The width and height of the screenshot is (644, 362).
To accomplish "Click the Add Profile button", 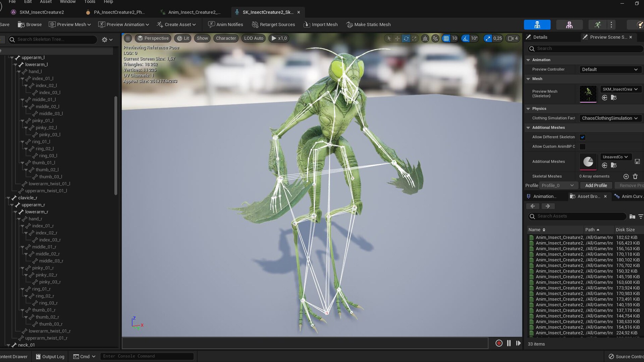I will tap(596, 185).
